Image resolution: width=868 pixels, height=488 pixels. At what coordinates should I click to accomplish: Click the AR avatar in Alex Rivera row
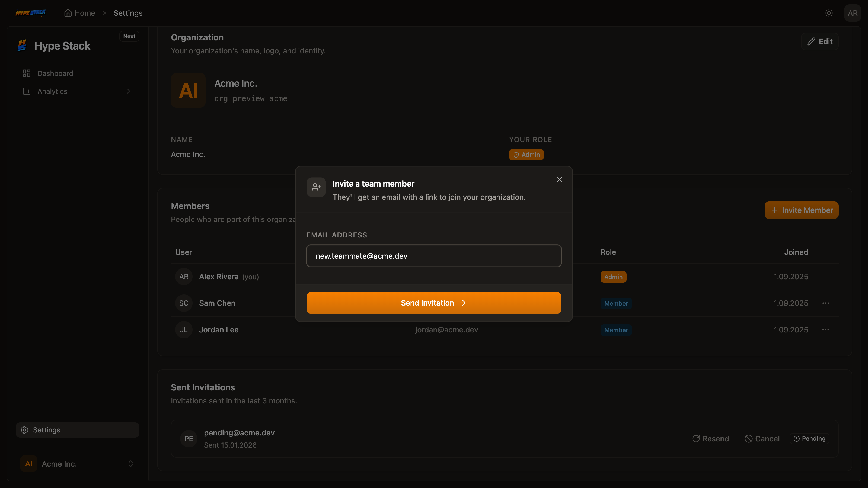click(184, 276)
